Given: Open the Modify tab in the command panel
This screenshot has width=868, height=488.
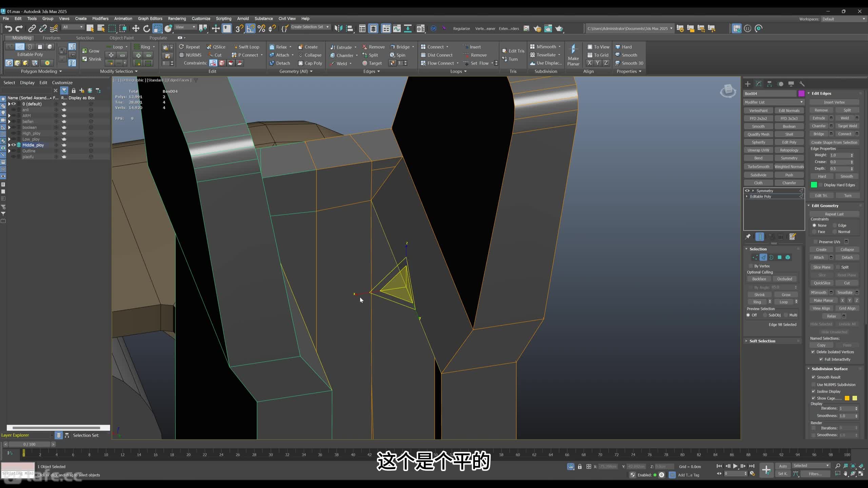Looking at the screenshot, I should 758,84.
